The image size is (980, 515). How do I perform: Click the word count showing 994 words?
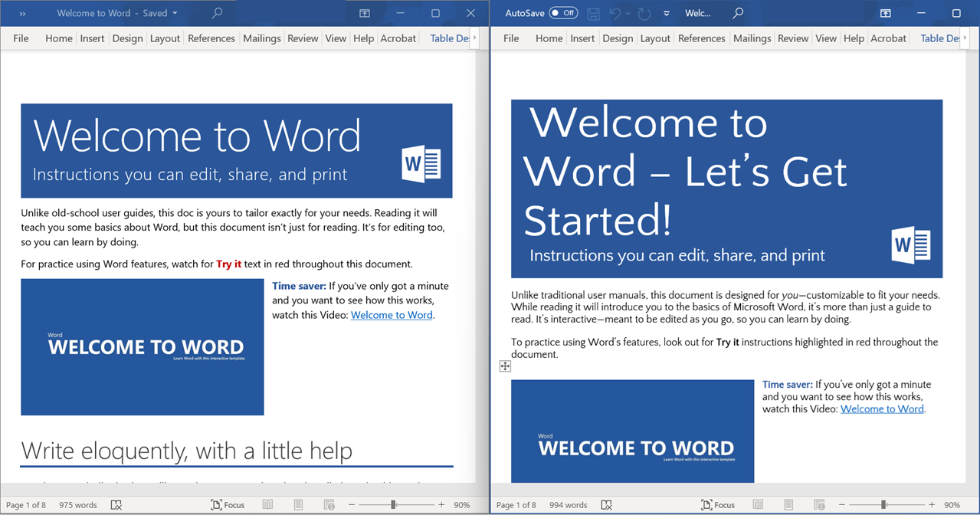[567, 504]
